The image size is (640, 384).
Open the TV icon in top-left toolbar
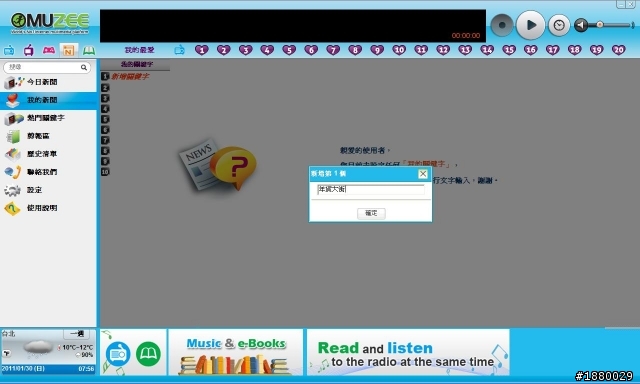[x=29, y=51]
